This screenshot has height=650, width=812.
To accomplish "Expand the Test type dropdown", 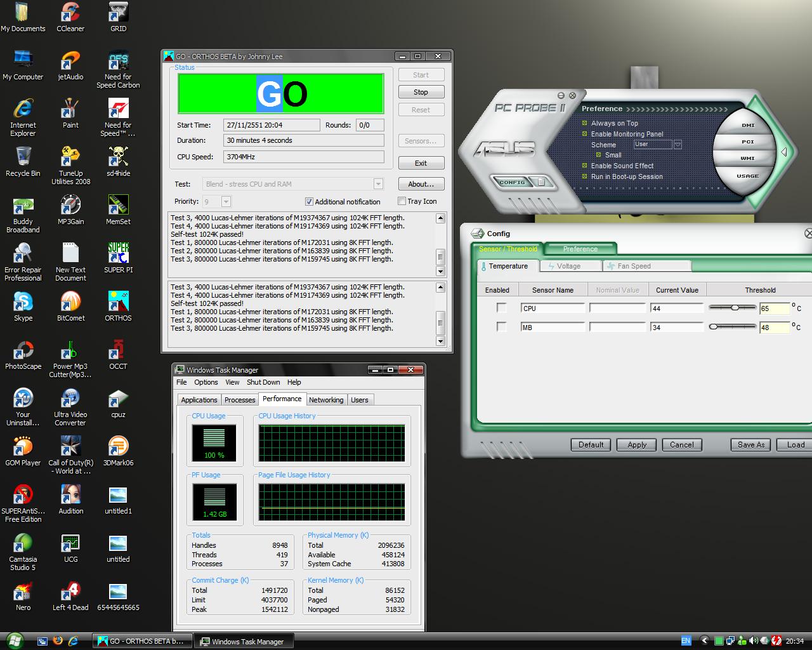I will coord(378,184).
